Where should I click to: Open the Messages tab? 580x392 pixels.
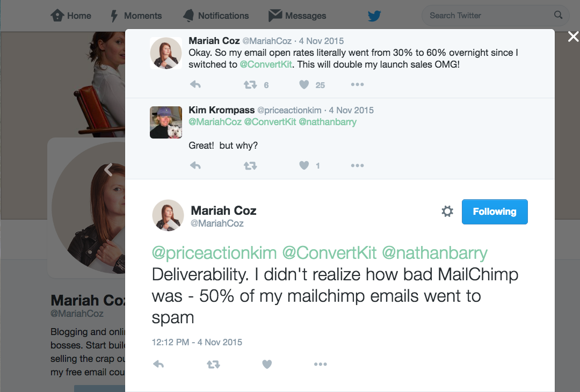[298, 16]
